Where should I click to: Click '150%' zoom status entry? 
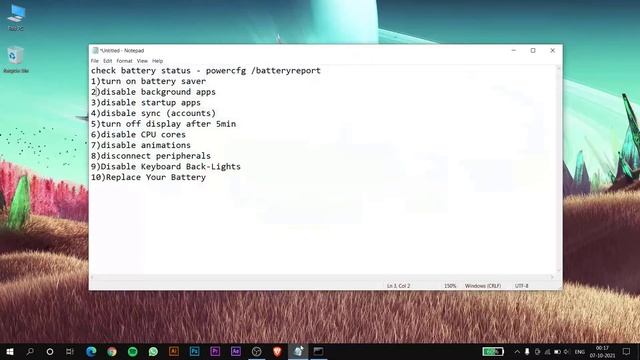click(450, 286)
